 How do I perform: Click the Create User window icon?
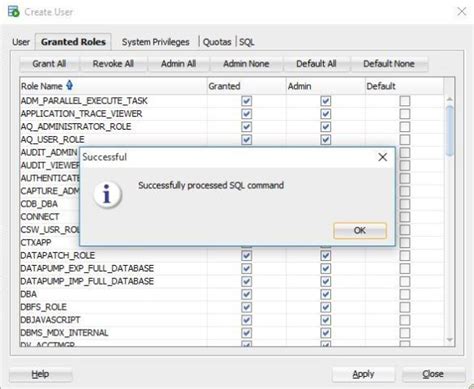14,11
